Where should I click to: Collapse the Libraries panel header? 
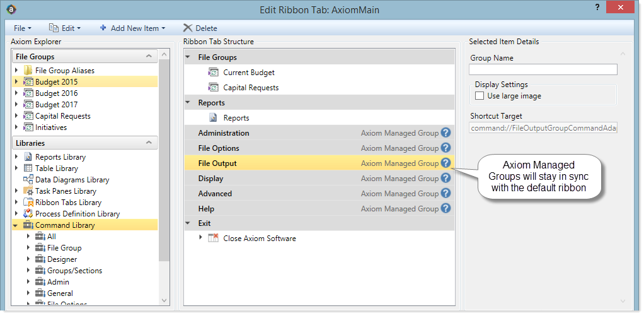click(x=149, y=143)
